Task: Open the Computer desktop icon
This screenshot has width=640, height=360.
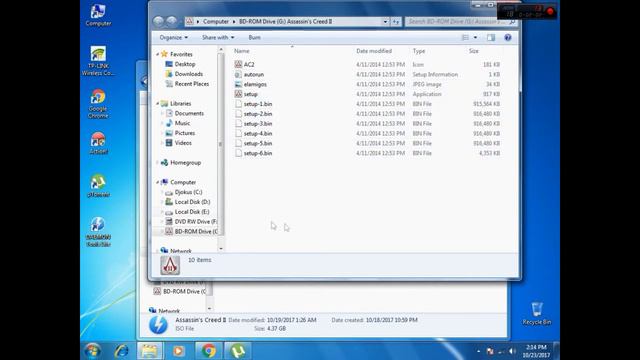Action: [98, 15]
